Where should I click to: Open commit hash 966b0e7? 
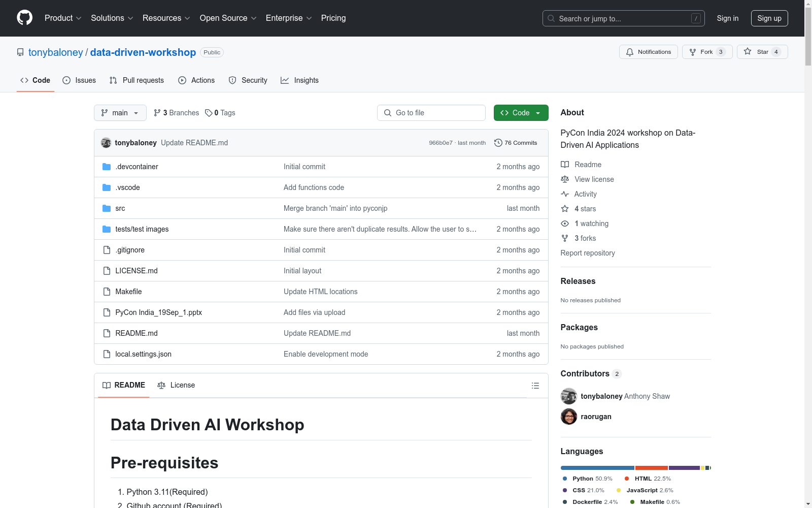(x=441, y=143)
